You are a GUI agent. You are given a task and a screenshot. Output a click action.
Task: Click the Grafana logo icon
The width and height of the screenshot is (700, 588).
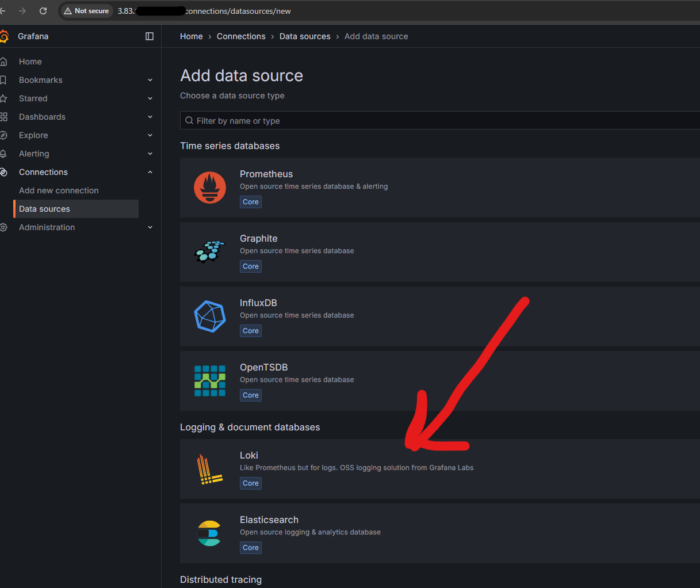[x=4, y=36]
